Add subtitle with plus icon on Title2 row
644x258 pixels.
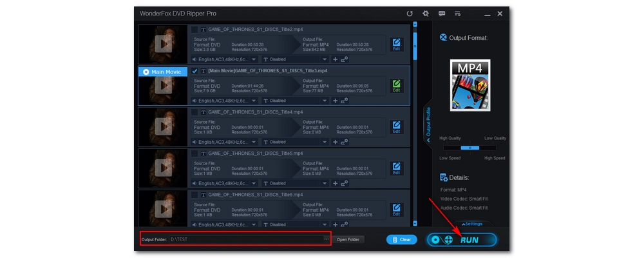pos(335,59)
